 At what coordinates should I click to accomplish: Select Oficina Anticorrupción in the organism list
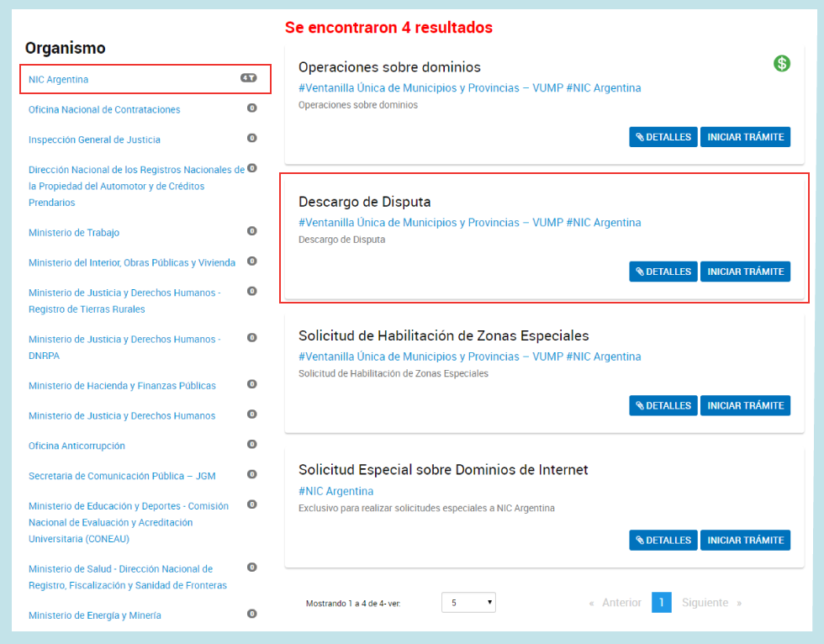(x=77, y=446)
